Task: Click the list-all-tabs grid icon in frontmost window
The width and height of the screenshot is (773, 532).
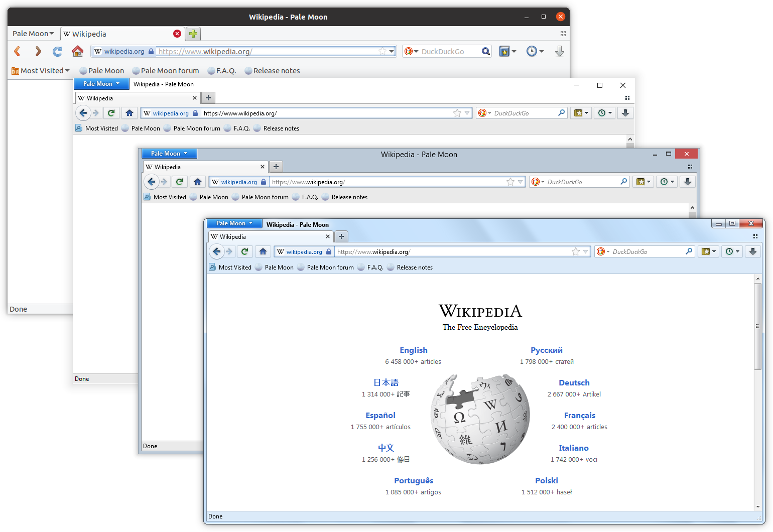Action: [755, 236]
